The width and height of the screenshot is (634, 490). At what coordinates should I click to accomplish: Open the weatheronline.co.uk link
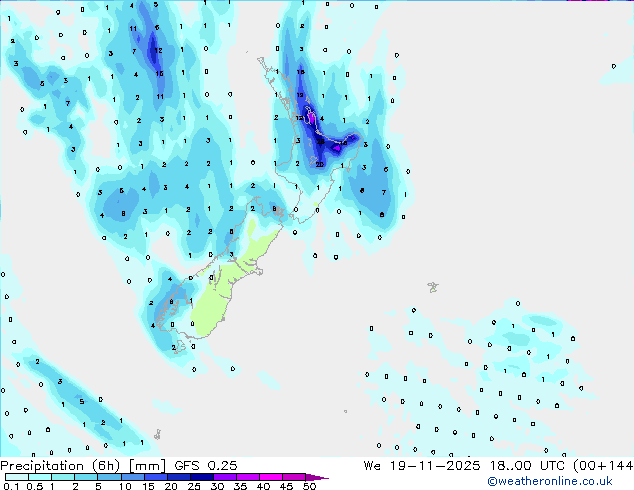tap(550, 481)
